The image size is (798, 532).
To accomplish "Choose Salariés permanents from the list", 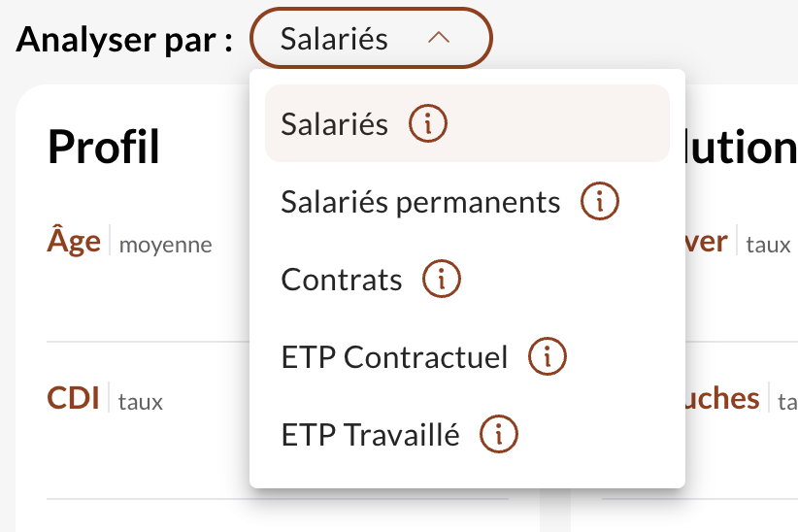I will [467, 201].
